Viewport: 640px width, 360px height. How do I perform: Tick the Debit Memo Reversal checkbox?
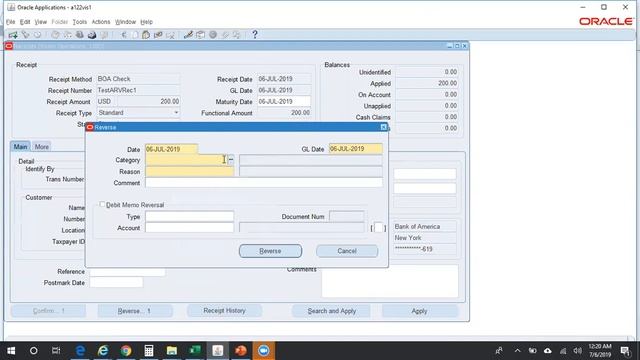click(102, 204)
